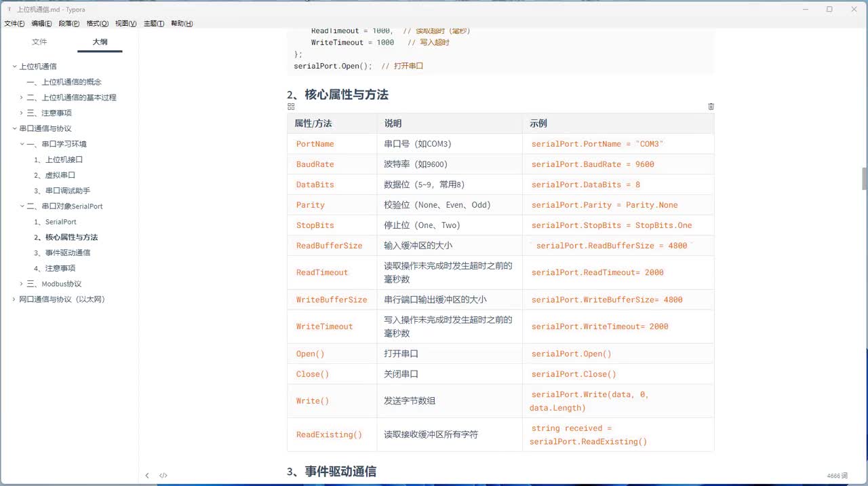The width and height of the screenshot is (868, 486).
Task: Click the 示例 table header
Action: pos(618,124)
